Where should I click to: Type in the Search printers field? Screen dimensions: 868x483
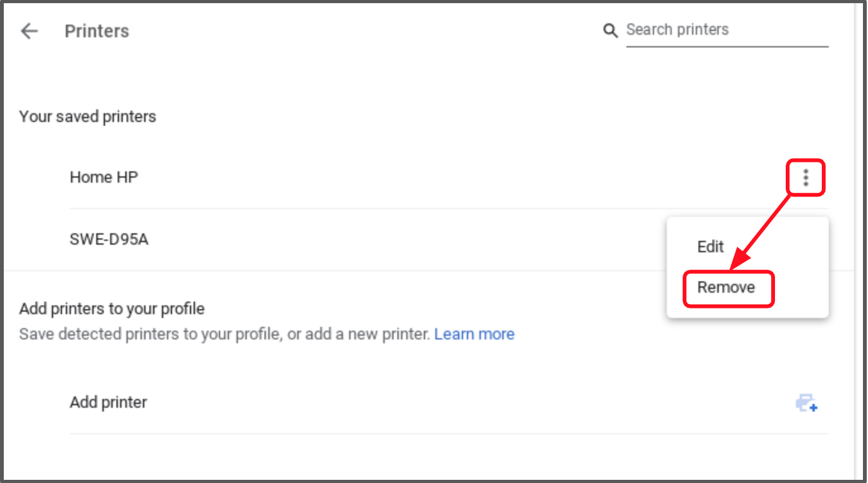[726, 30]
